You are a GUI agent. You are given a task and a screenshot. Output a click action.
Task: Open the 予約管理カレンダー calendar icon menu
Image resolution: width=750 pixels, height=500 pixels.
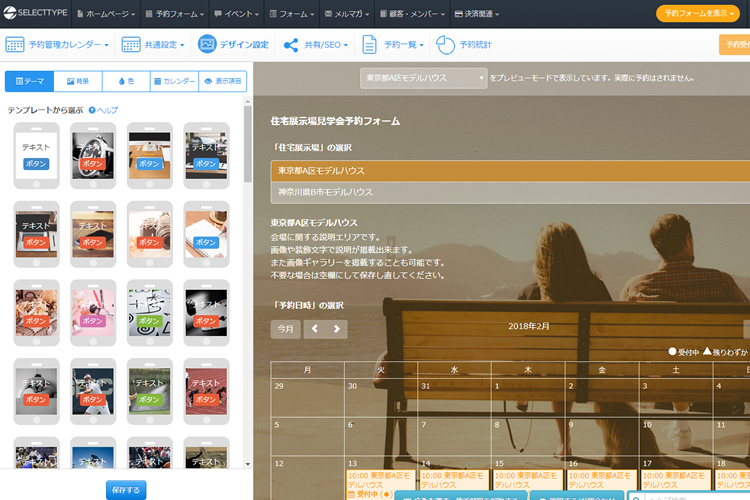point(15,45)
